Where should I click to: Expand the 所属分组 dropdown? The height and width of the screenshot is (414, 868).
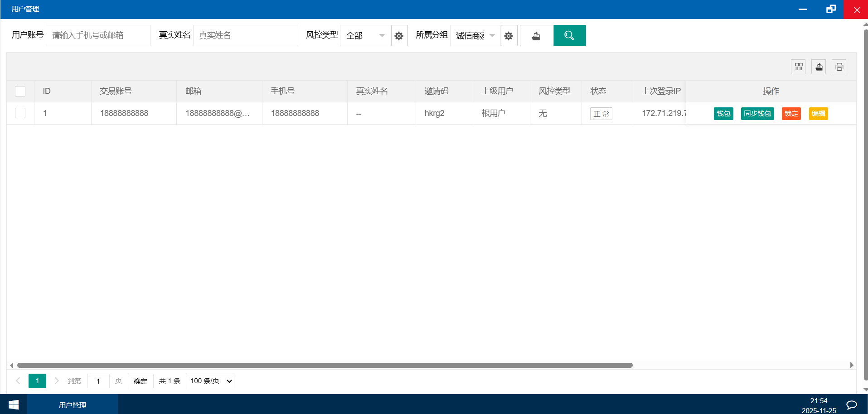pos(475,35)
